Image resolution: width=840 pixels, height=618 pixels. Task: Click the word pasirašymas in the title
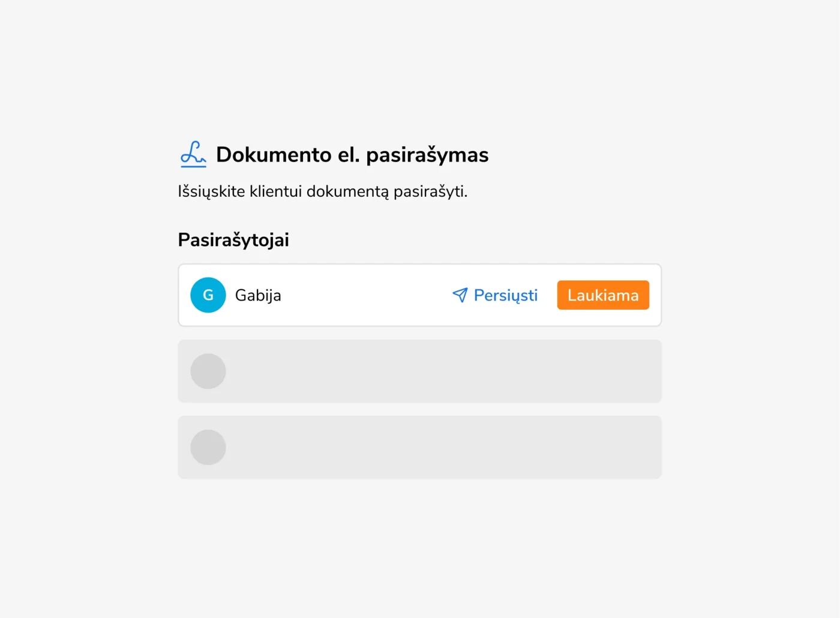coord(427,155)
